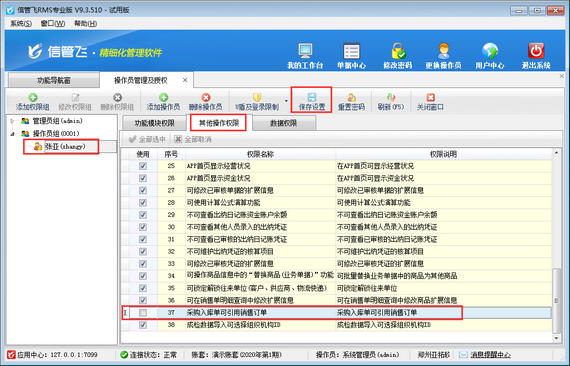Click the 全部选中 select all button
Screen dimensions: 570x366
(x=147, y=139)
